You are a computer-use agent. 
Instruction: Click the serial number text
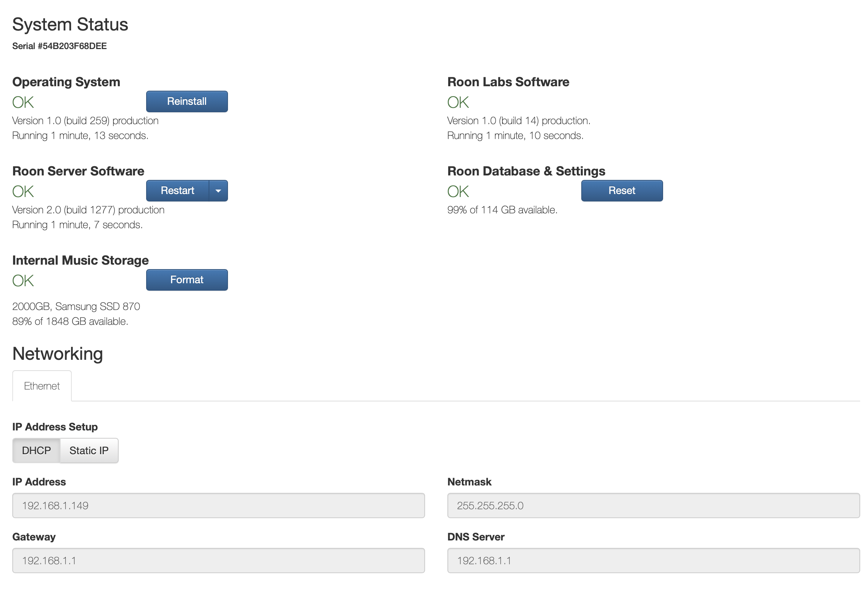pos(60,46)
